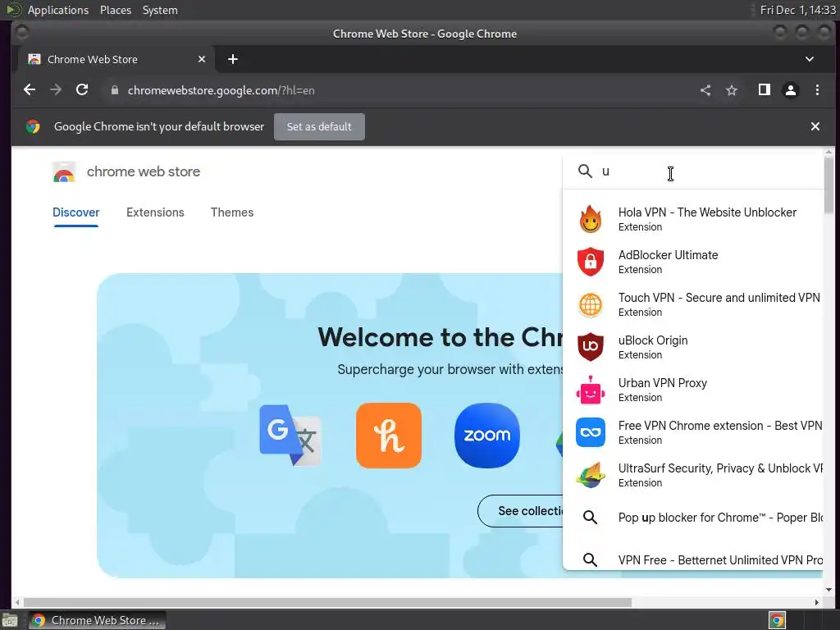Search for 'VPN Free - Betternet Unlimited' query
This screenshot has height=630, width=840.
720,559
